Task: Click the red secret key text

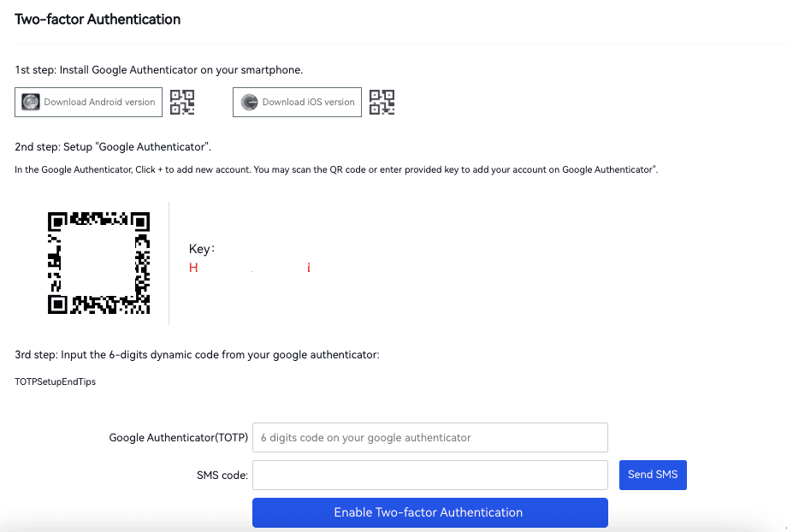Action: point(249,268)
